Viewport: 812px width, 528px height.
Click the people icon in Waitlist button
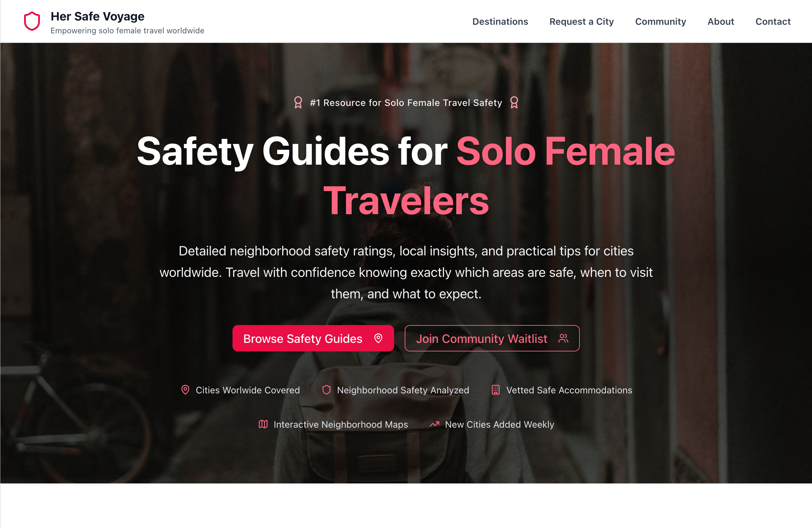pyautogui.click(x=563, y=338)
